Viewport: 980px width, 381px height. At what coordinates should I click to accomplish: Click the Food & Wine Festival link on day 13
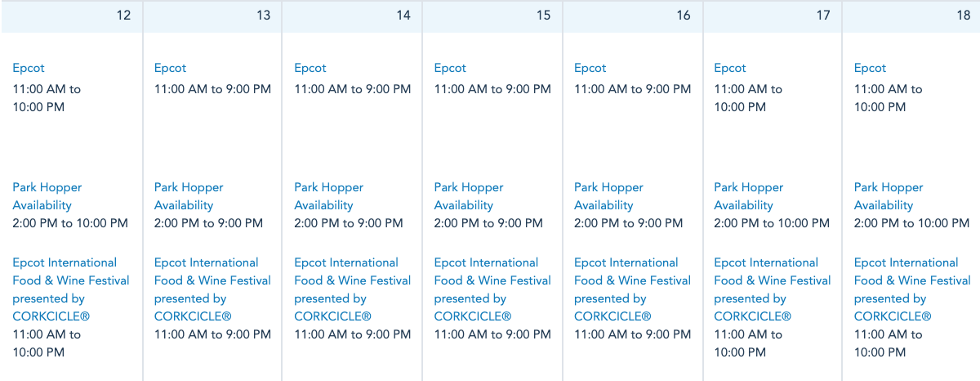point(212,280)
